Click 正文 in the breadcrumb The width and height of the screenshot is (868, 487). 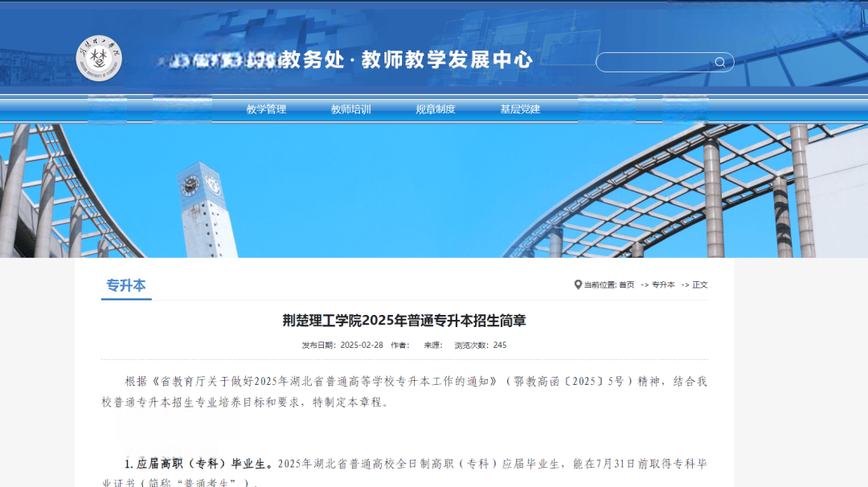click(x=700, y=284)
